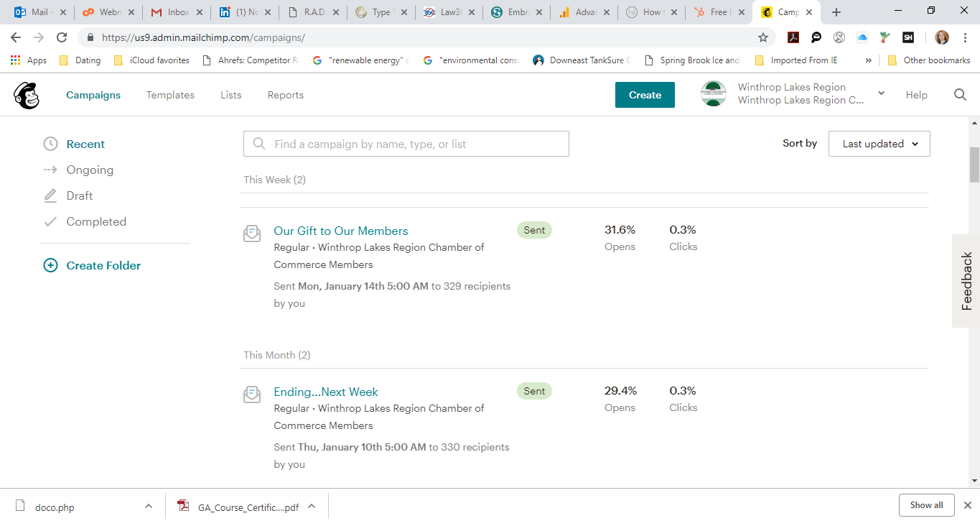Click the Winthrop Lakes Region account avatar
The width and height of the screenshot is (980, 521).
pos(713,94)
